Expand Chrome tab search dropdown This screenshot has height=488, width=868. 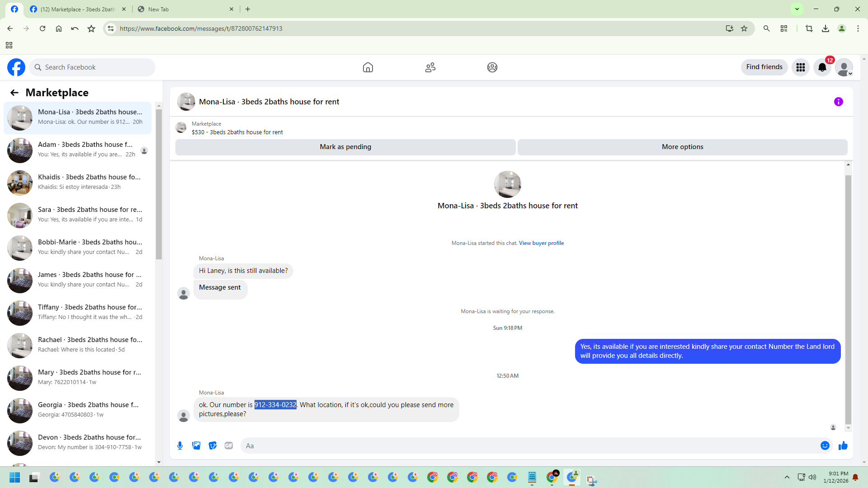(x=797, y=9)
